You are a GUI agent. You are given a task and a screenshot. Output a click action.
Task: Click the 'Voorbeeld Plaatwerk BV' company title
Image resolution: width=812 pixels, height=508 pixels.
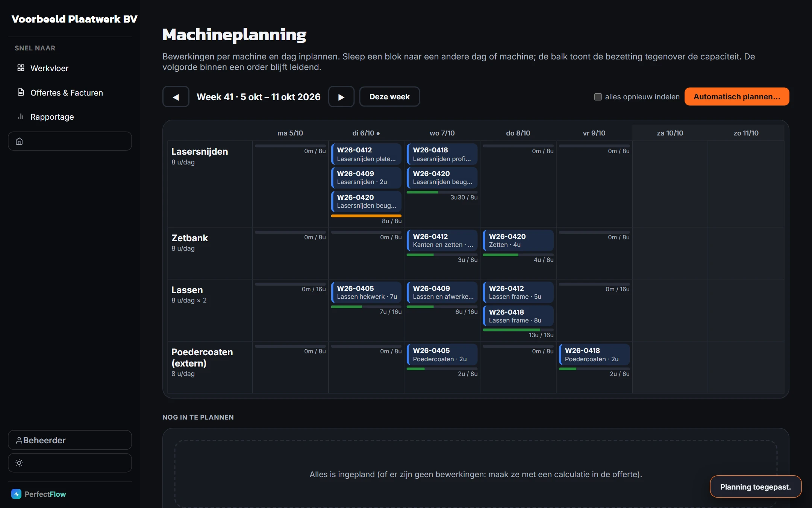(74, 19)
